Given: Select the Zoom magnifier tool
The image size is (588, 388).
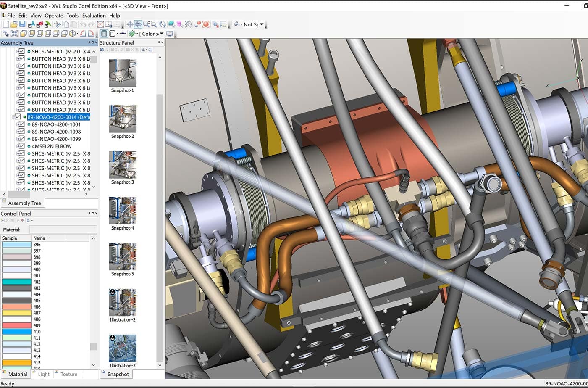Looking at the screenshot, I should 146,24.
